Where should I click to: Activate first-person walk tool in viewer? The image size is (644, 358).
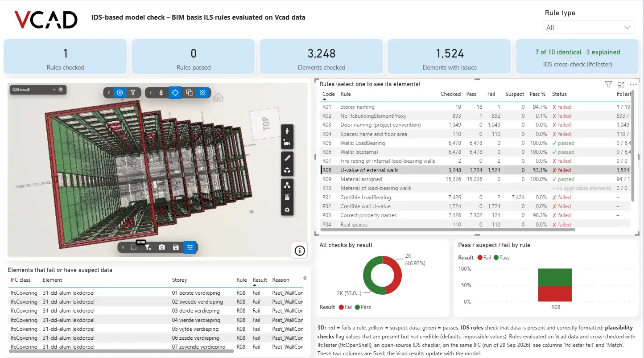click(x=287, y=131)
